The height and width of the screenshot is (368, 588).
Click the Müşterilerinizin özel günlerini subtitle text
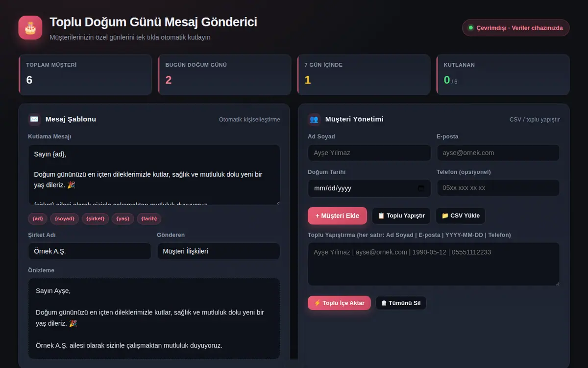130,37
